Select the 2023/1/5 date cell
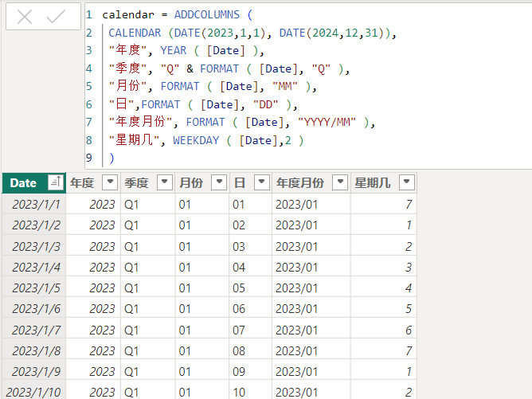Viewport: 532px width, 399px height. click(x=34, y=288)
